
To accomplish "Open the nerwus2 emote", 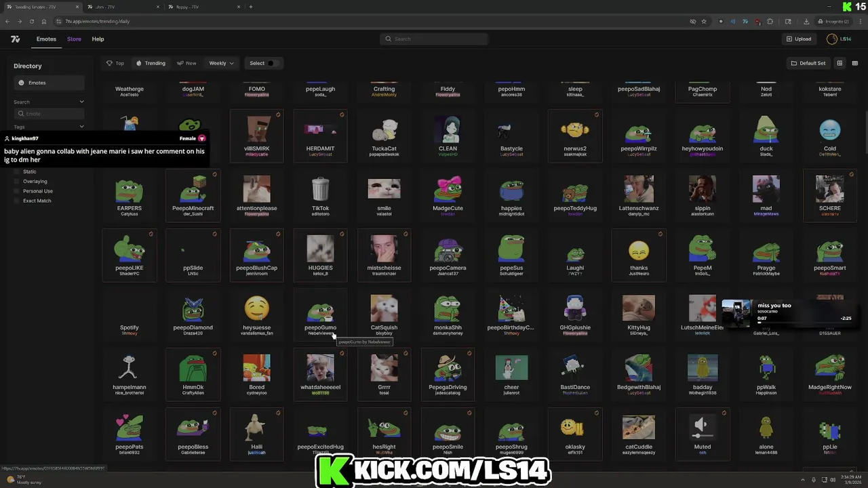I will coord(575,136).
